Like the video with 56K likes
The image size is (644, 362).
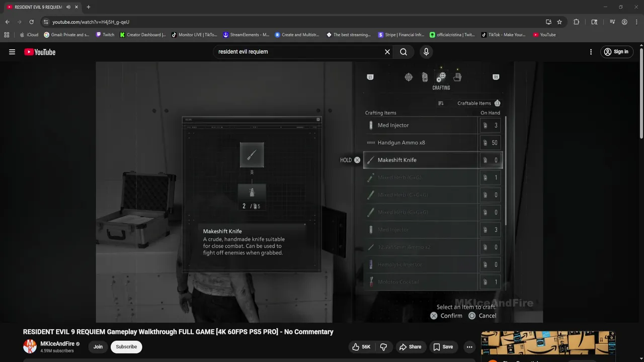point(361,347)
